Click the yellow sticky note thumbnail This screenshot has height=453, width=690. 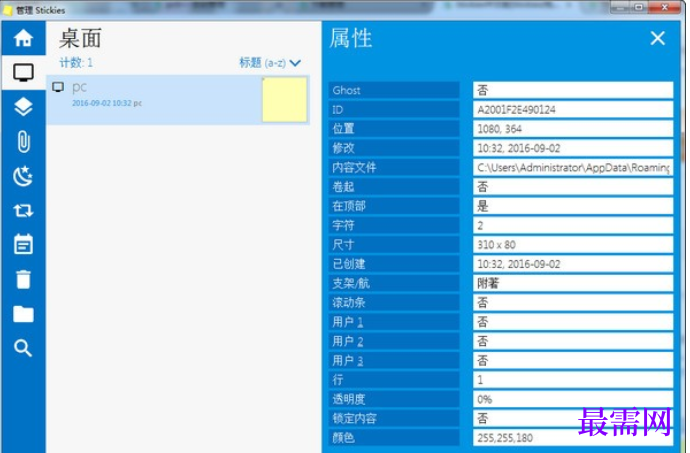tap(284, 99)
